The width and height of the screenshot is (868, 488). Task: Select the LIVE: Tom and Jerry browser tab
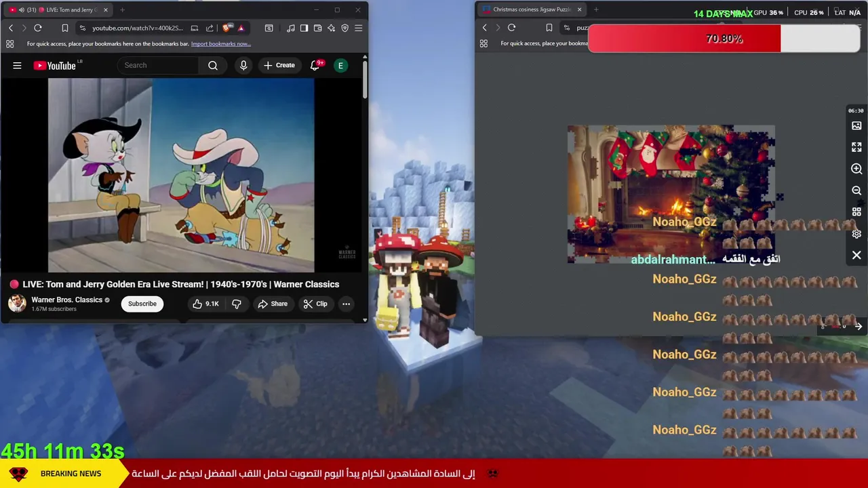pyautogui.click(x=60, y=10)
